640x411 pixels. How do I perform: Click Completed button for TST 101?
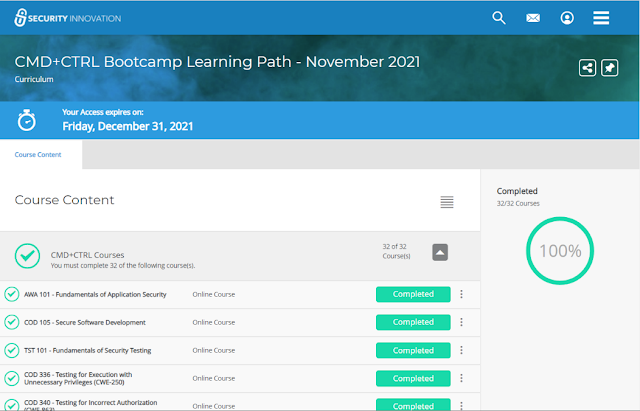[x=413, y=350]
